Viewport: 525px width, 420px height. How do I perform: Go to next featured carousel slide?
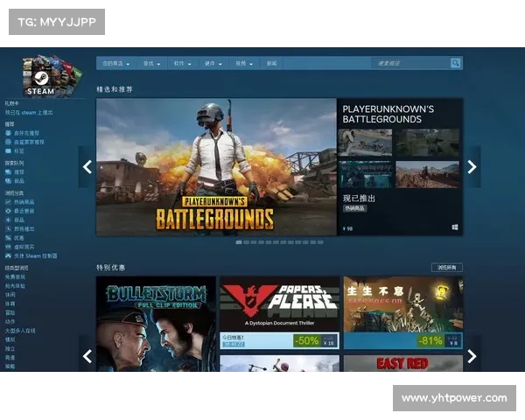472,167
